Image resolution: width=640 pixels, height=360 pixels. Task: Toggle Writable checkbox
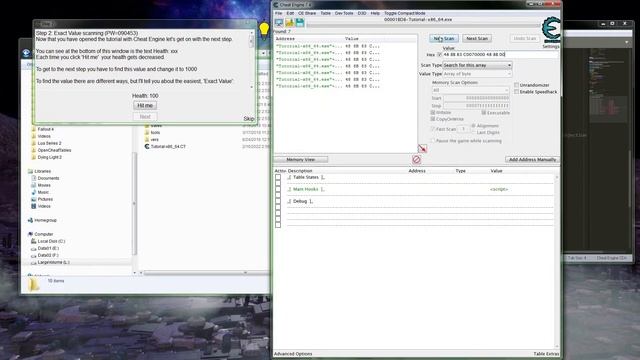tap(433, 112)
